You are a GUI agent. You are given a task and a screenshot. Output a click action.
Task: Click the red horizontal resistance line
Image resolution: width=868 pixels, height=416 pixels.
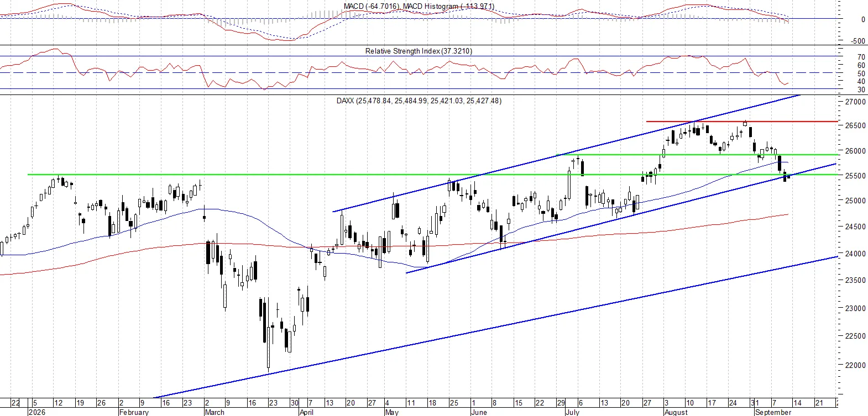click(x=741, y=121)
